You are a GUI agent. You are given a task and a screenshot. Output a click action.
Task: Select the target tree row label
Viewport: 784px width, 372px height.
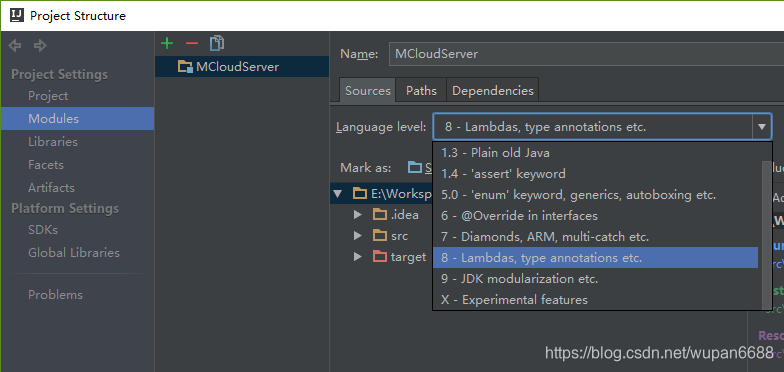click(408, 257)
